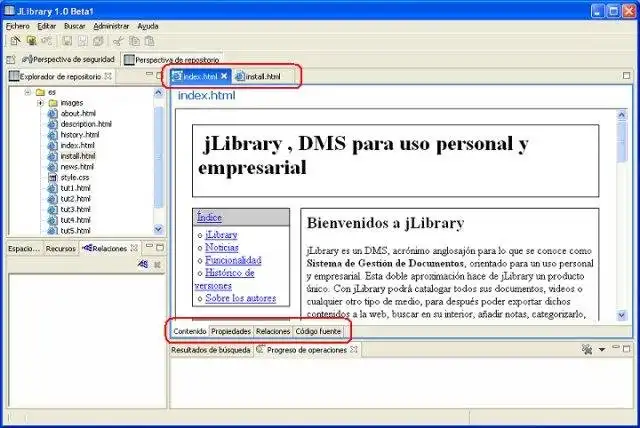Switch to the Recursos tab
640x428 pixels.
click(x=60, y=248)
